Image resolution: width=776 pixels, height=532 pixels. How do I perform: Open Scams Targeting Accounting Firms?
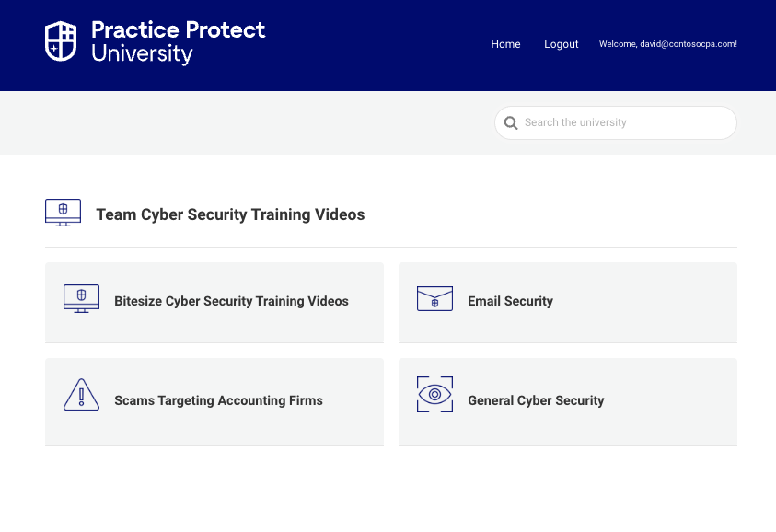[x=218, y=400]
